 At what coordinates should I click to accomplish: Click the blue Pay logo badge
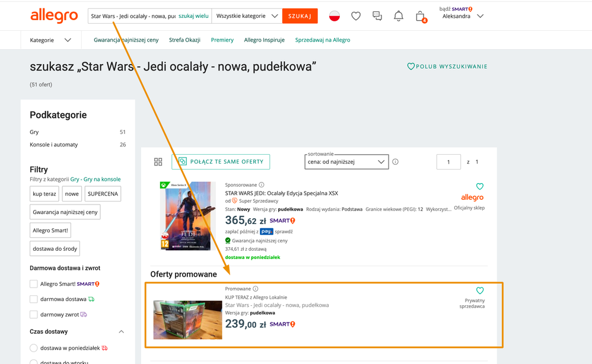(266, 232)
